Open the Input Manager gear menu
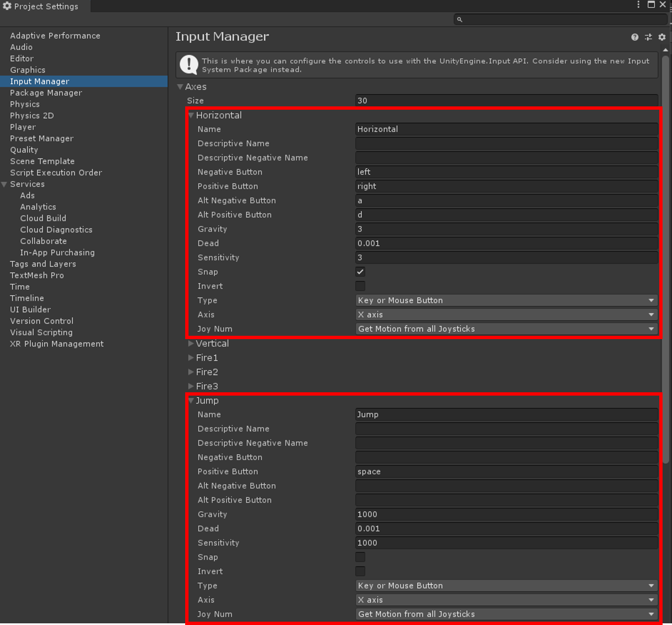The width and height of the screenshot is (672, 625). click(662, 37)
